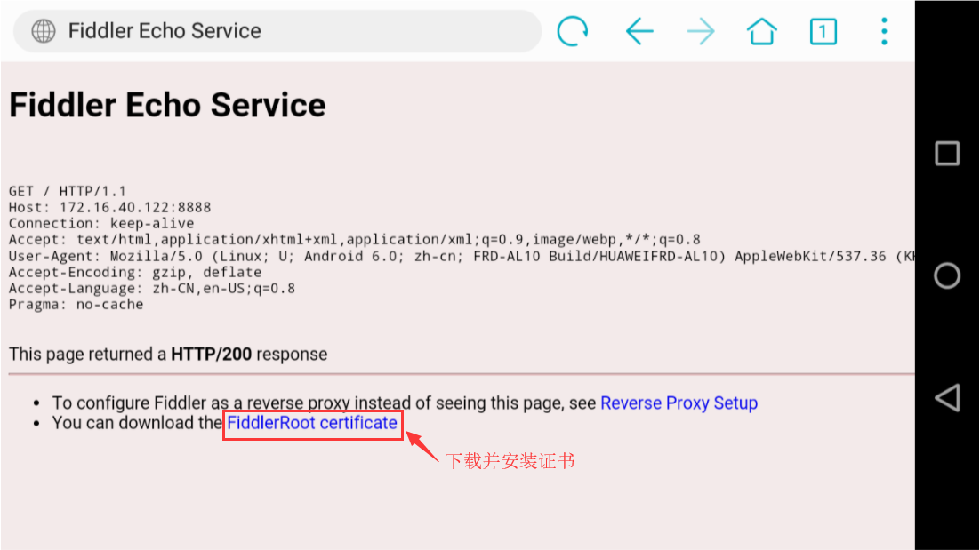Viewport: 980px width, 550px height.
Task: Select the Accept-Encoding: gzip, deflate line
Action: (135, 272)
